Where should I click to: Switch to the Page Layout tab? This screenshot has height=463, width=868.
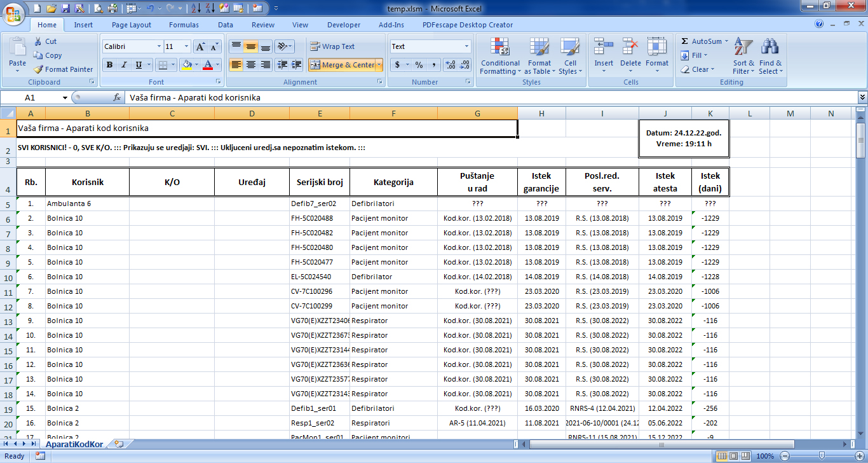pyautogui.click(x=132, y=25)
